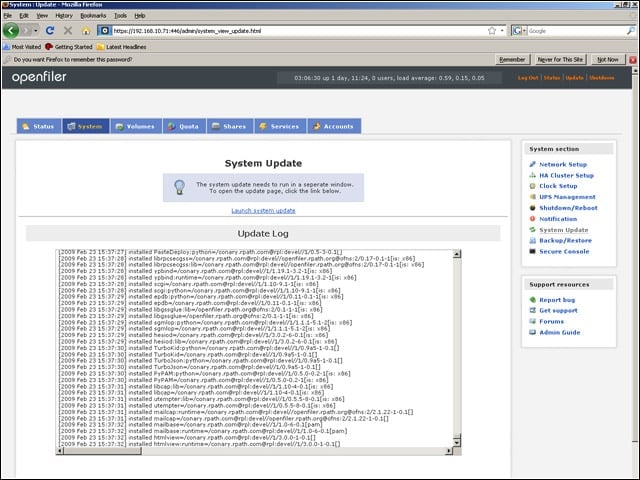Open the Bookmarks menu
This screenshot has width=640, height=480.
(x=93, y=16)
